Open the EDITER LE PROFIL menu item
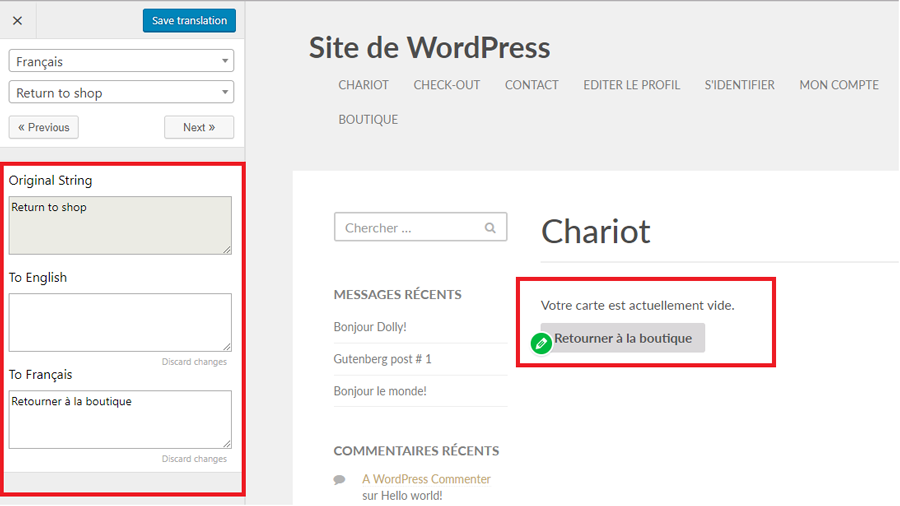Image resolution: width=900 pixels, height=506 pixels. coord(631,85)
